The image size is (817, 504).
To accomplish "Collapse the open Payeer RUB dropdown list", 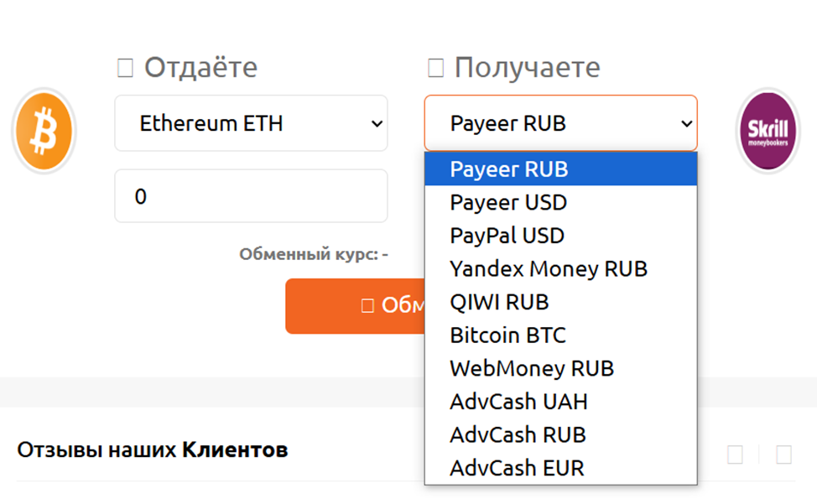I will click(x=560, y=123).
